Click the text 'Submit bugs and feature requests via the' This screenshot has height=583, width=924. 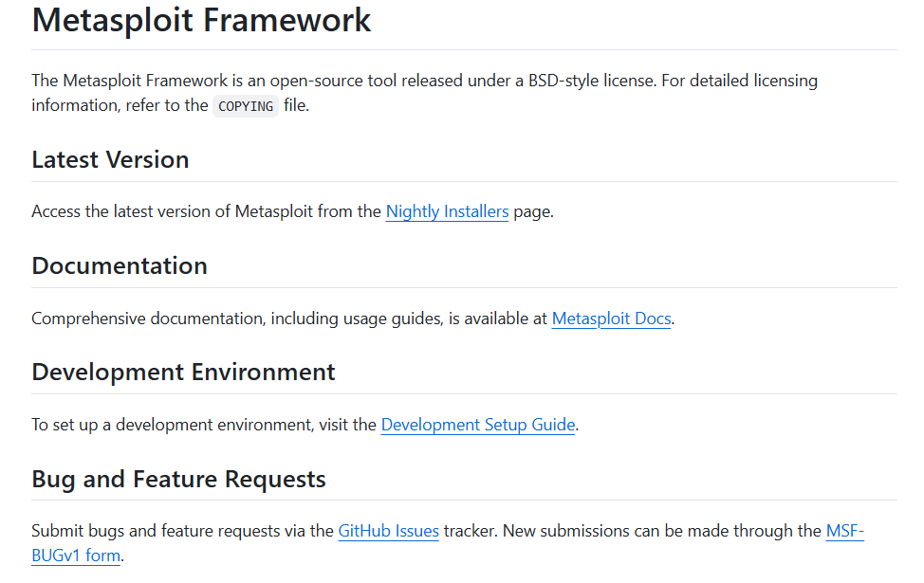(183, 531)
